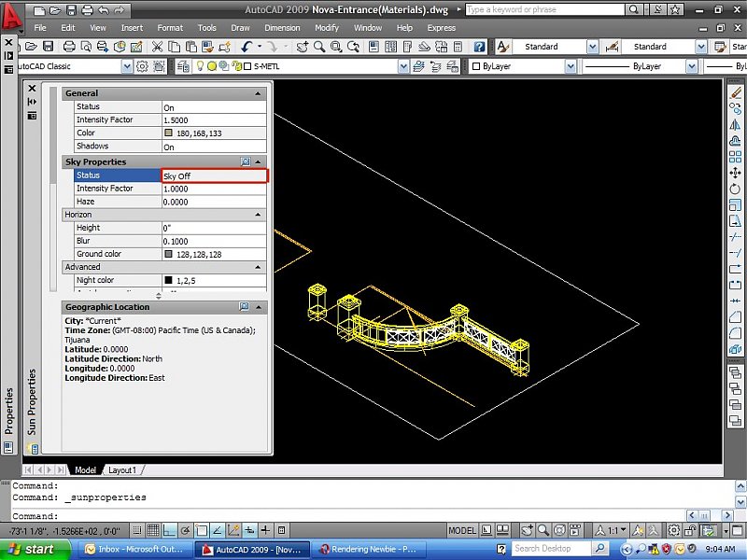This screenshot has height=560, width=747.
Task: Click the Save icon in standard toolbar
Action: (48, 47)
